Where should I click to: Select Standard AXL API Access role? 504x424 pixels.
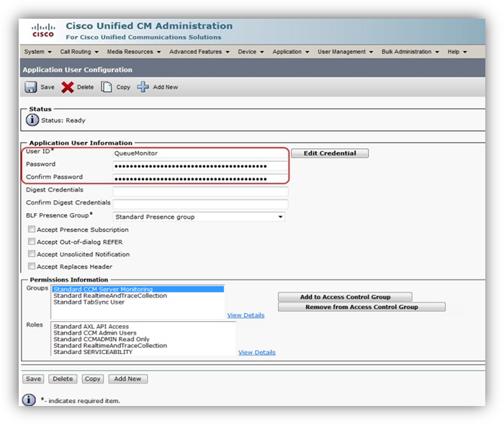(91, 326)
